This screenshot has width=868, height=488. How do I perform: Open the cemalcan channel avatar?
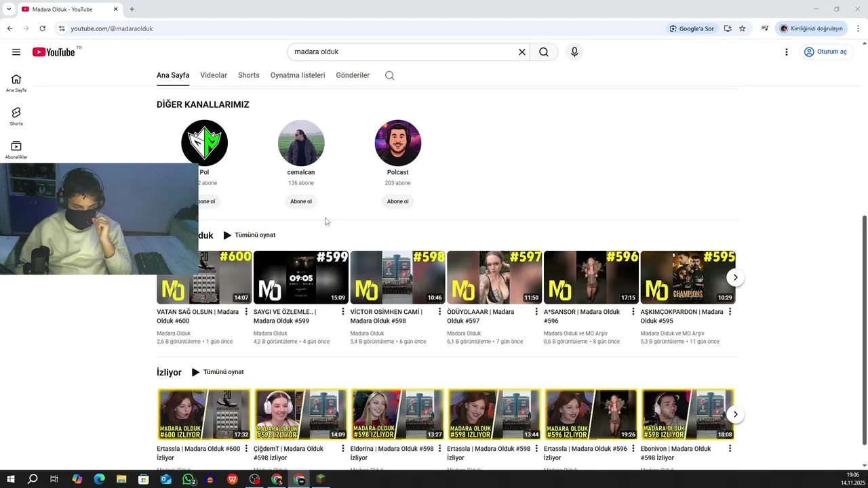coord(301,143)
